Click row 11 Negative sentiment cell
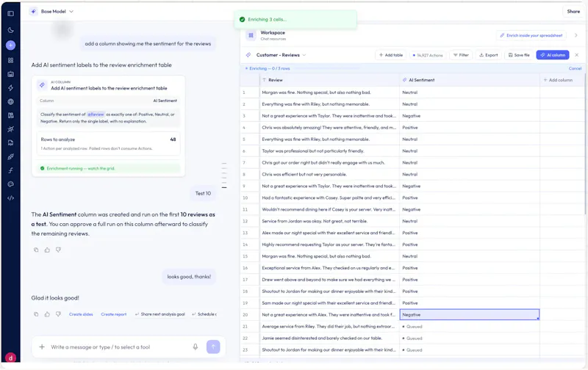588x370 pixels. pos(470,209)
